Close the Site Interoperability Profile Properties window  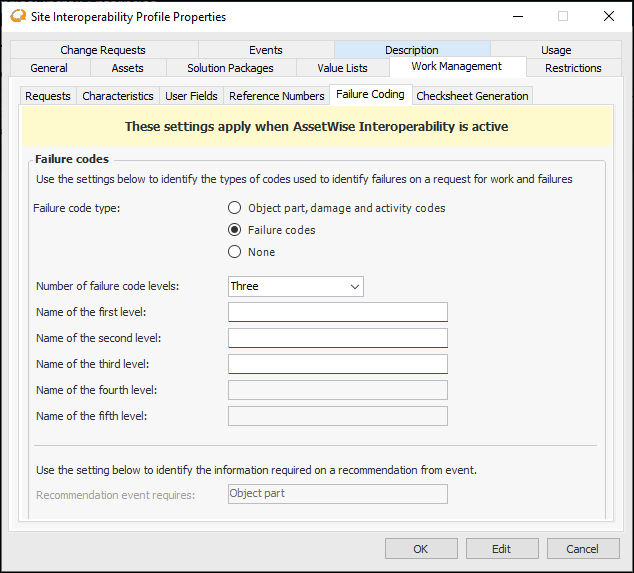[608, 16]
